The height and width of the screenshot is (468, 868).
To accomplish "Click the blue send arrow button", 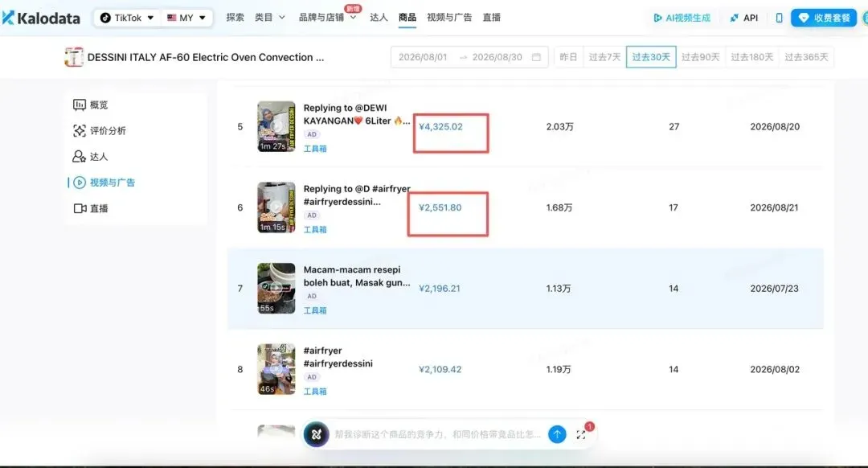I will 557,434.
